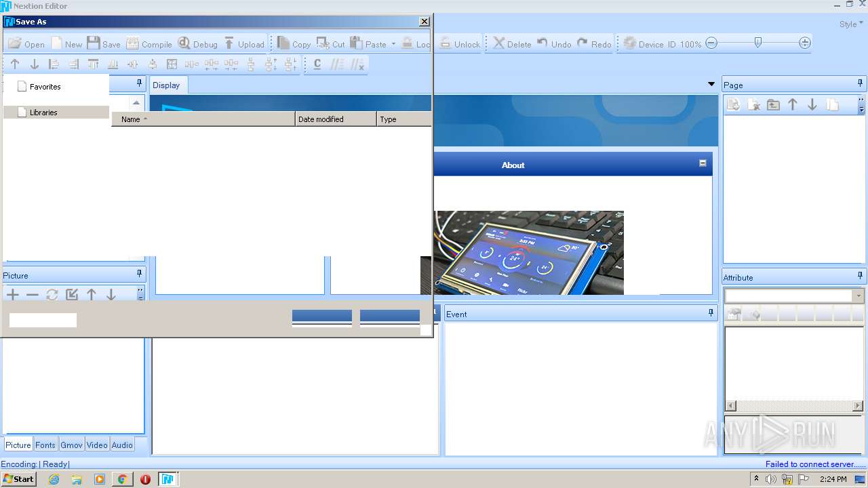This screenshot has height=488, width=868.
Task: Switch to the Video tab
Action: (x=97, y=445)
